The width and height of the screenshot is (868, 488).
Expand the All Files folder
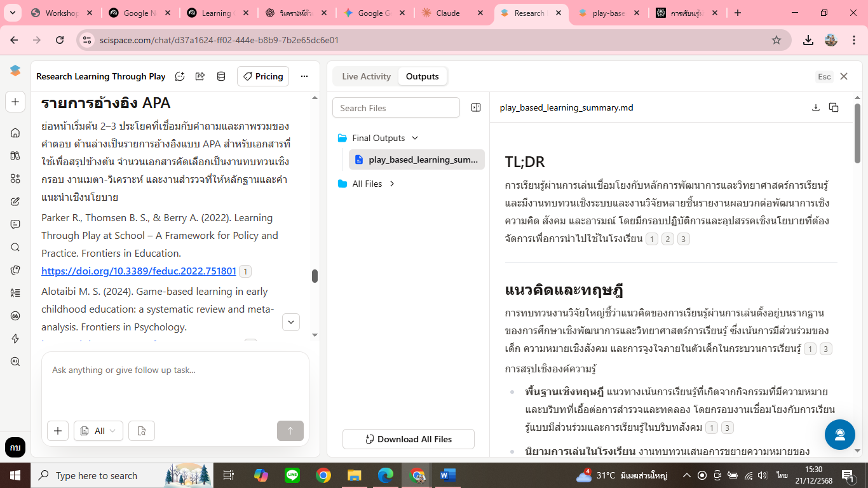pos(392,184)
